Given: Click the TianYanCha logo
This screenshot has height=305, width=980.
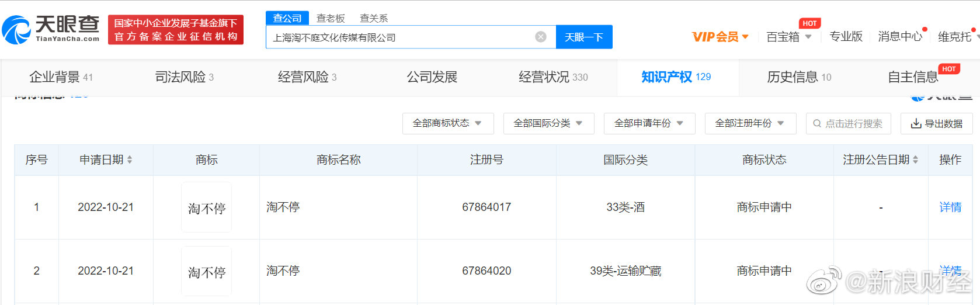Looking at the screenshot, I should pyautogui.click(x=51, y=29).
